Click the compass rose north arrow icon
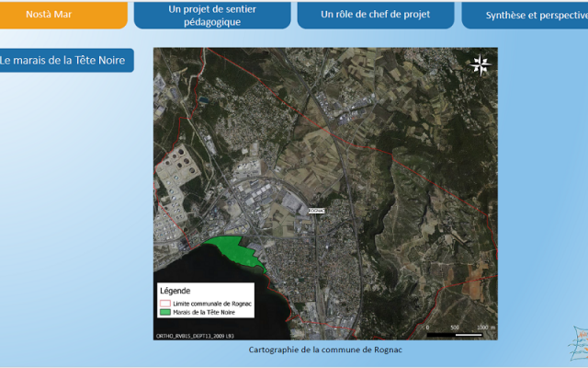588x368 pixels. tap(480, 64)
